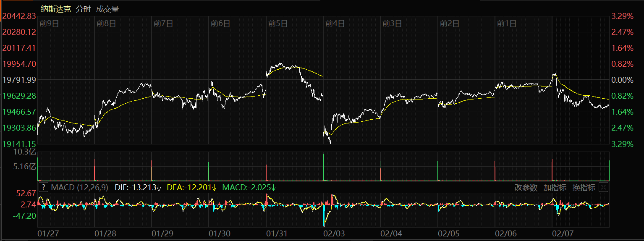Click the 01/28 date label
The height and width of the screenshot is (241, 644).
pyautogui.click(x=105, y=233)
